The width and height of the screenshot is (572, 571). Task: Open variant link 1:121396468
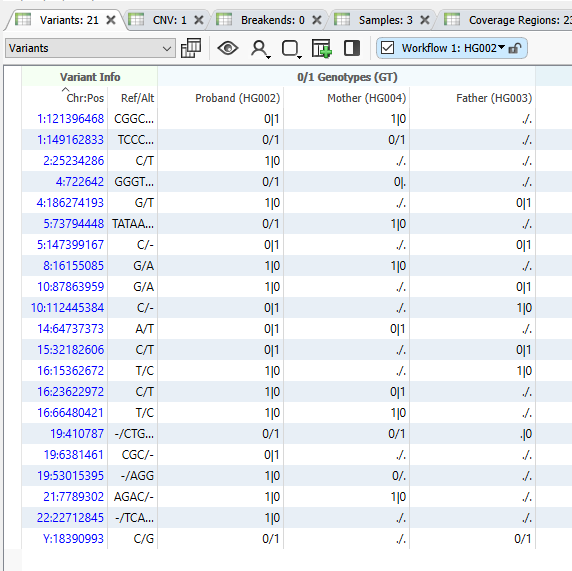tap(70, 119)
